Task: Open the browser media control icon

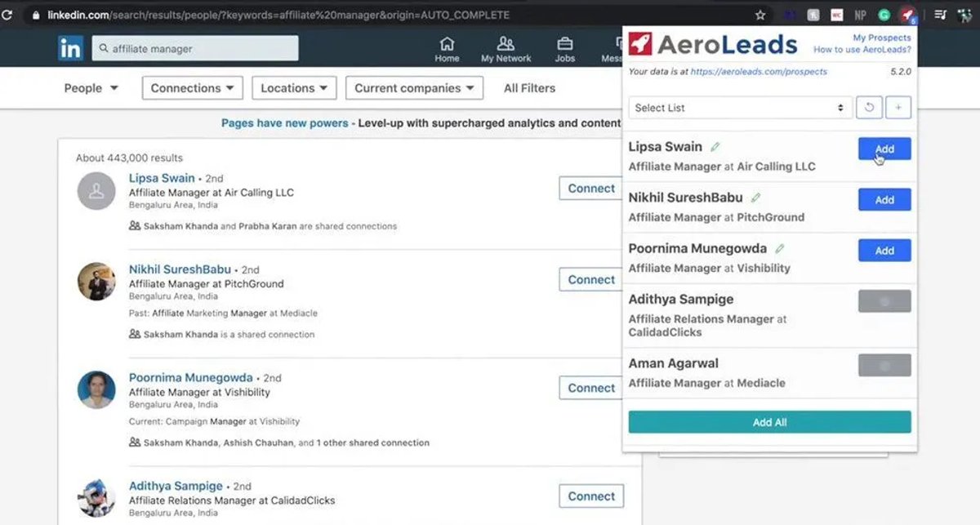Action: point(941,15)
